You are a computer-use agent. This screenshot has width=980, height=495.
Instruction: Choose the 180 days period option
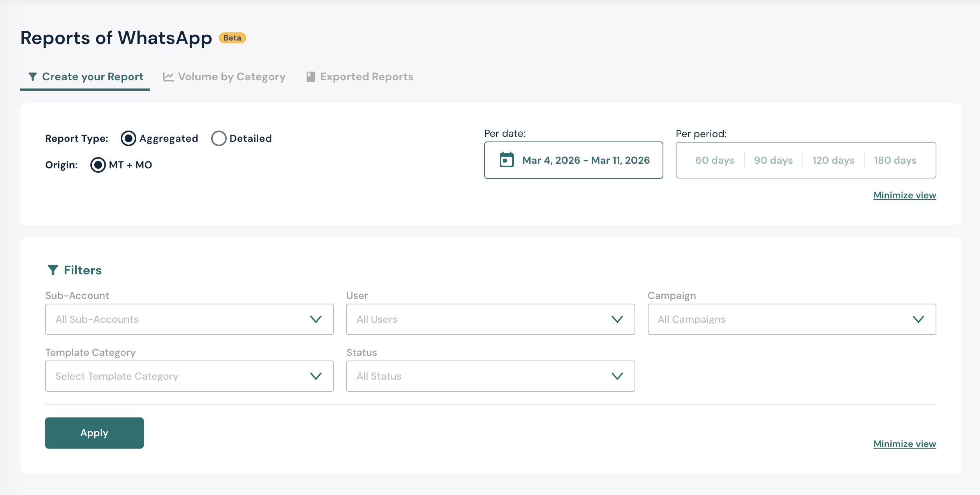[895, 160]
